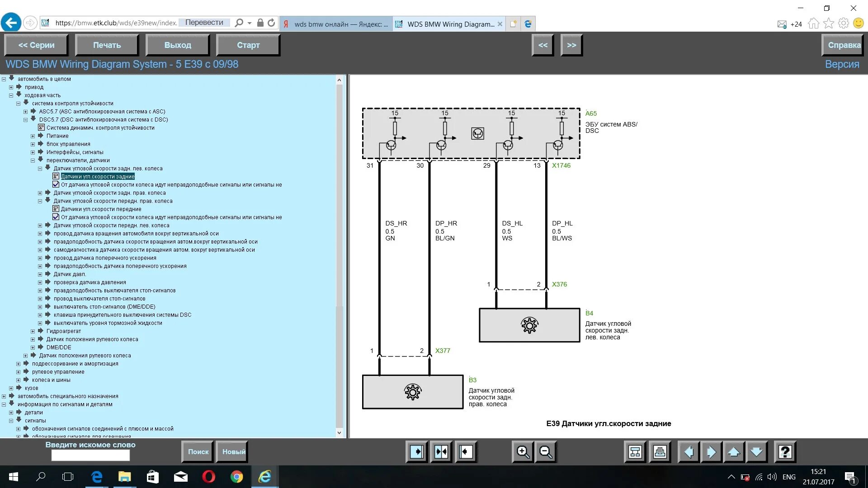
Task: Zoom in on the wiring diagram
Action: tap(523, 452)
